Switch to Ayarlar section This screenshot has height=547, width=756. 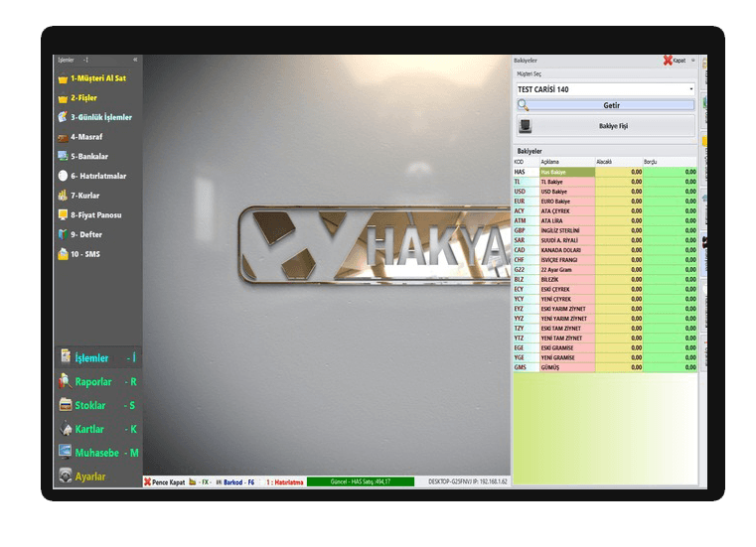coord(98,476)
